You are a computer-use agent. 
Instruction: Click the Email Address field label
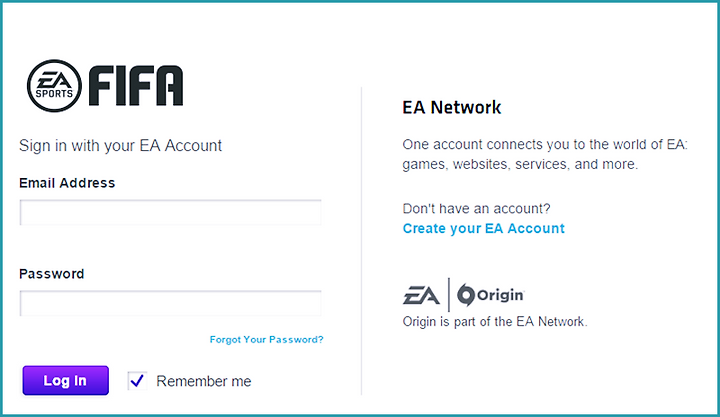click(x=67, y=183)
